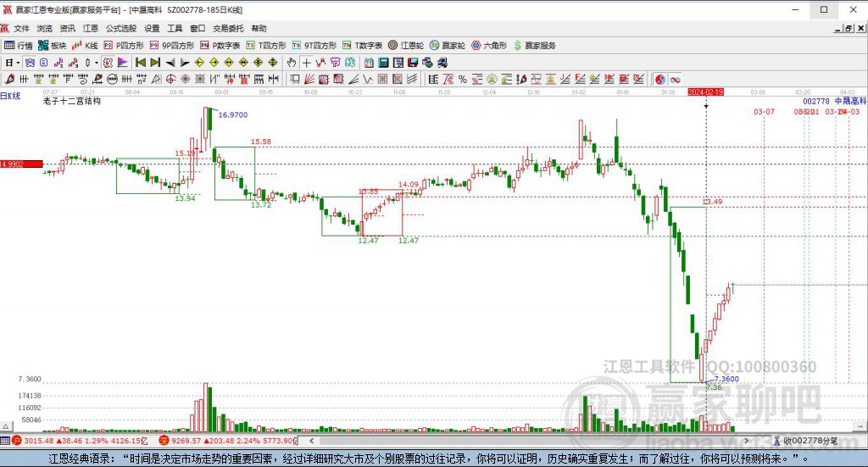Open the T数字表 tool

tap(362, 46)
